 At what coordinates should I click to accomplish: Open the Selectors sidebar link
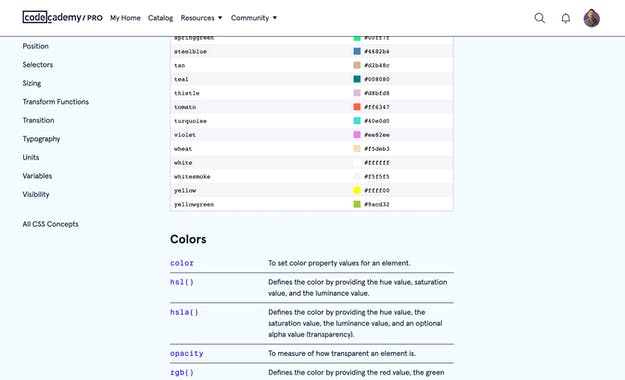(x=37, y=65)
